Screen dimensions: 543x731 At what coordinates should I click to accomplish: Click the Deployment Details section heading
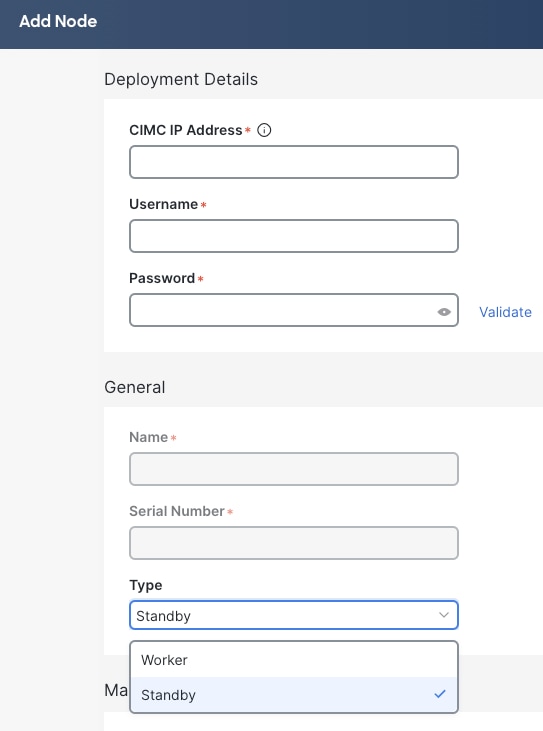coord(181,79)
